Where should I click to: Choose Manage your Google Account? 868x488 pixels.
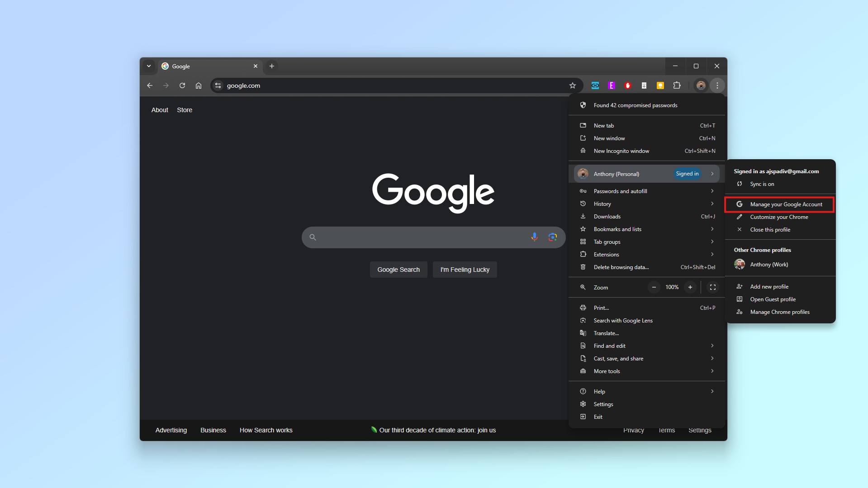click(x=786, y=204)
